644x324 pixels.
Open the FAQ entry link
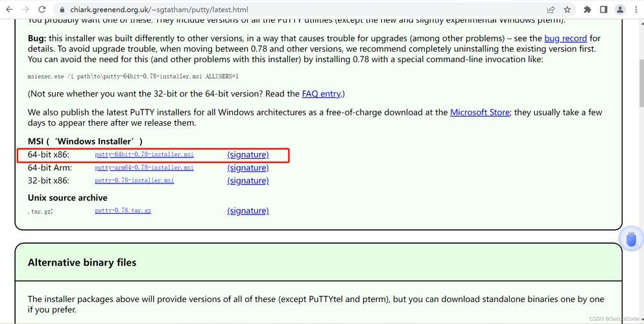(321, 93)
